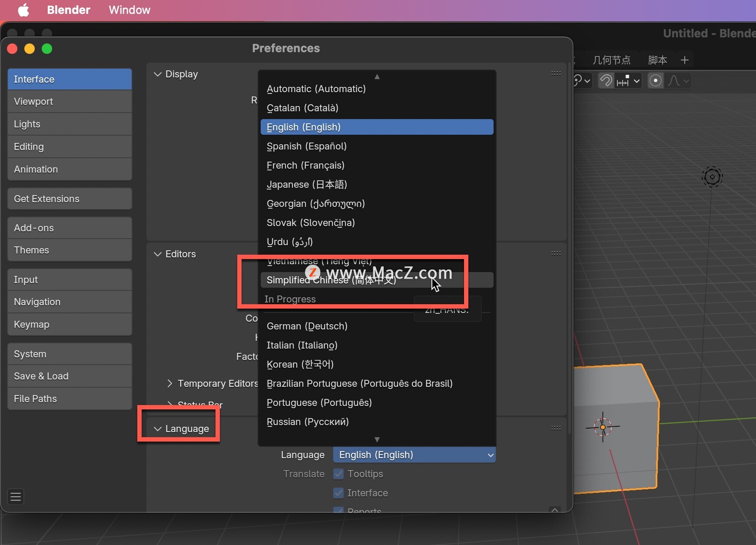Screen dimensions: 756x545
Task: Click the Display panel drag grip
Action: click(x=556, y=73)
